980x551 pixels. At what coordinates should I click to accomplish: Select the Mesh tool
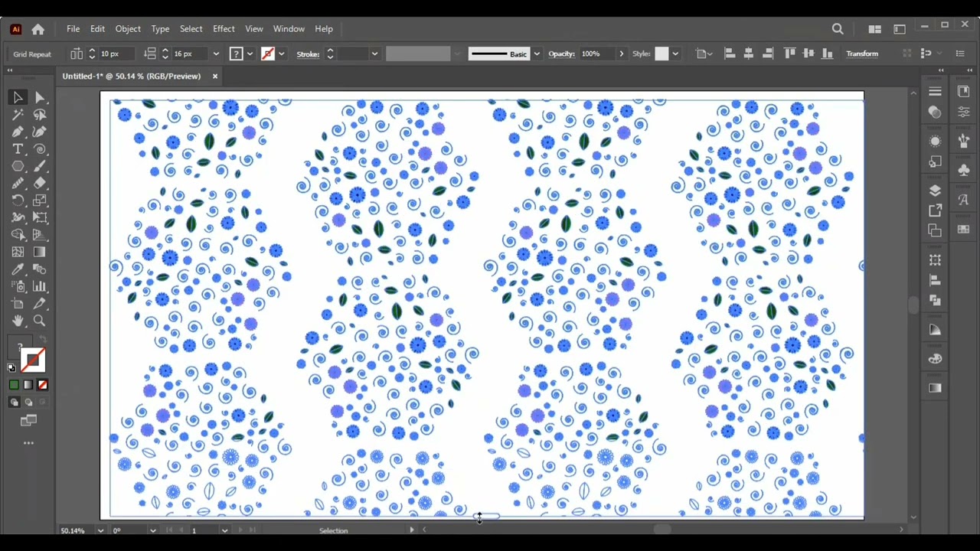[18, 252]
